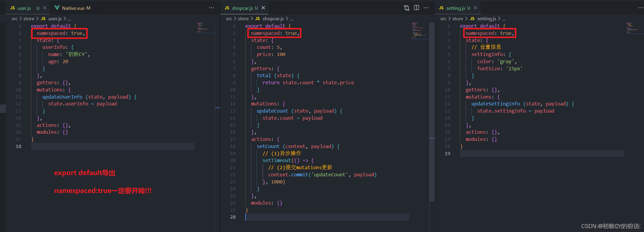Open More Actions menu in shopcar.js editor group
This screenshot has width=644, height=232.
pos(426,8)
